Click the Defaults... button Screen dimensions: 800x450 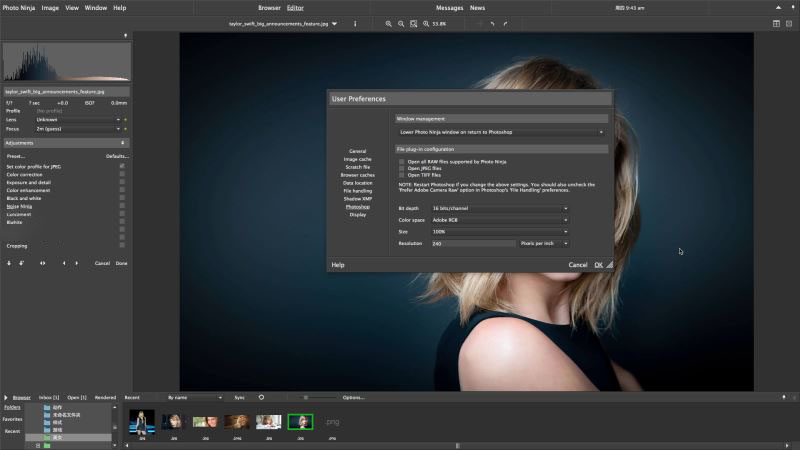117,156
